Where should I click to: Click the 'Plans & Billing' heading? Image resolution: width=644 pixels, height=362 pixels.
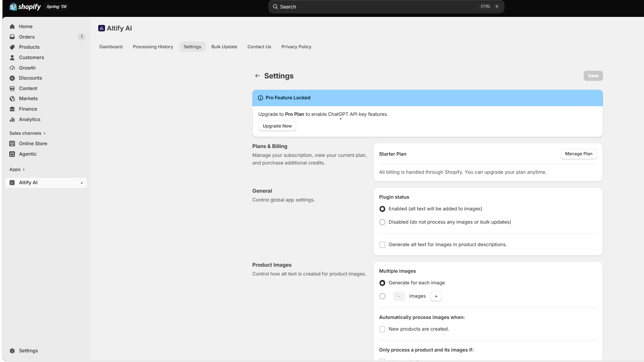click(x=270, y=146)
